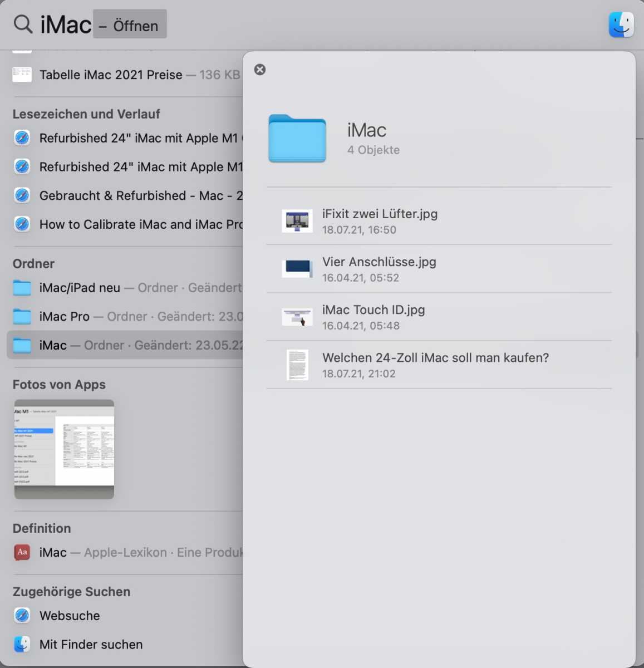The height and width of the screenshot is (668, 644).
Task: Open the iMac Apple-Lexikon definition
Action: 125,552
